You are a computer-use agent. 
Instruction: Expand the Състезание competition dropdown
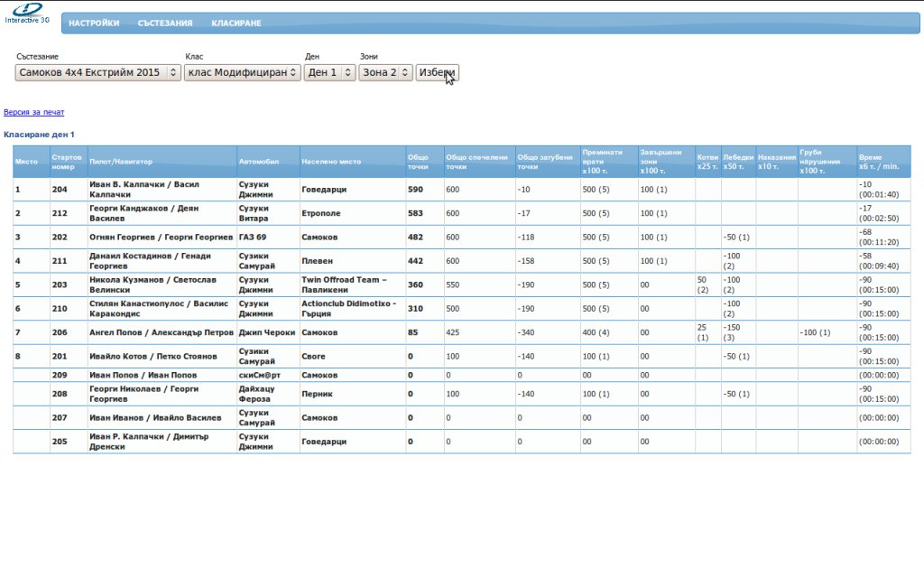click(x=98, y=72)
